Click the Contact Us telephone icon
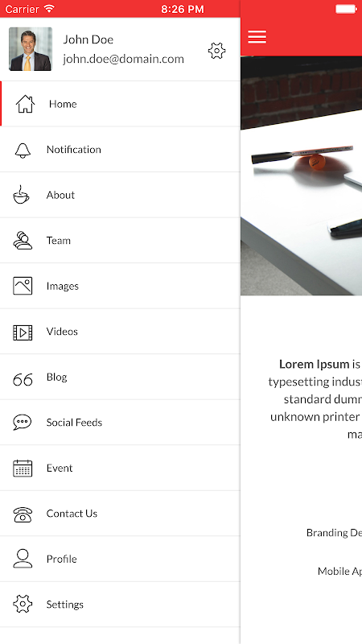362x644 pixels. [23, 514]
